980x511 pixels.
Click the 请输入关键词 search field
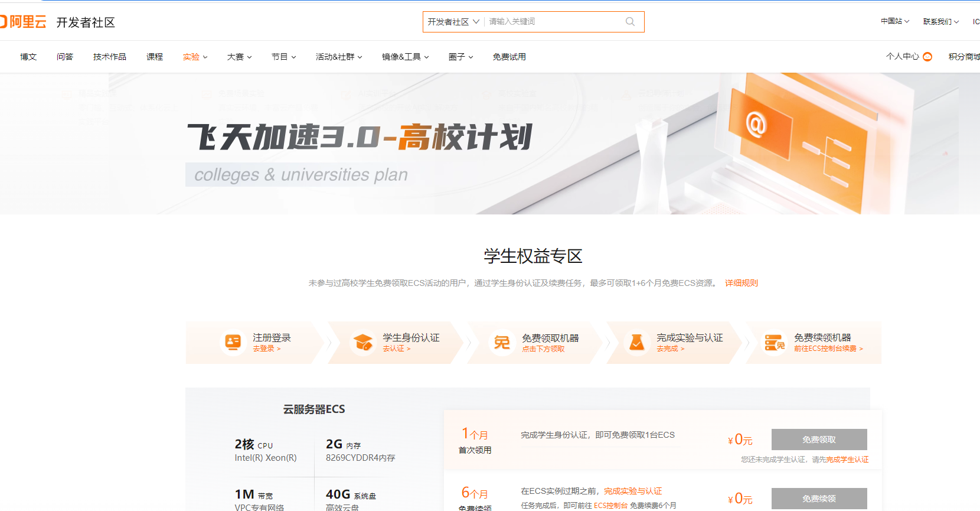555,22
